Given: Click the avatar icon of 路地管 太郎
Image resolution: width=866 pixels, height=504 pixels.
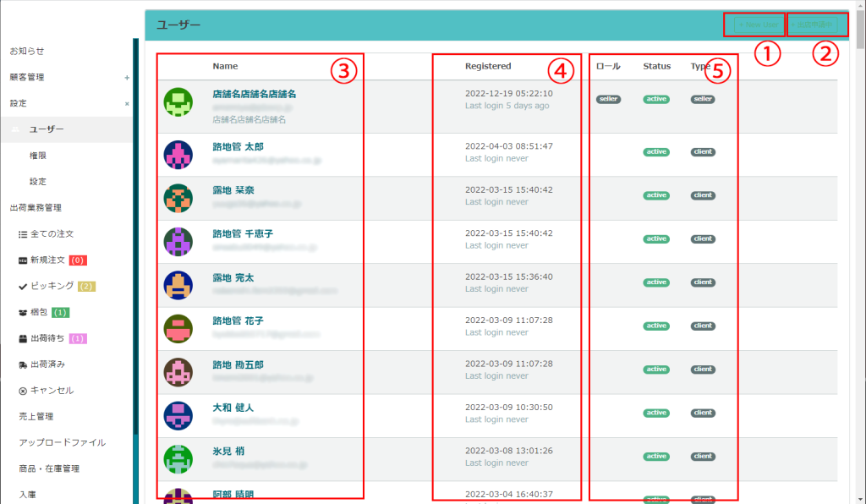Looking at the screenshot, I should coord(178,155).
